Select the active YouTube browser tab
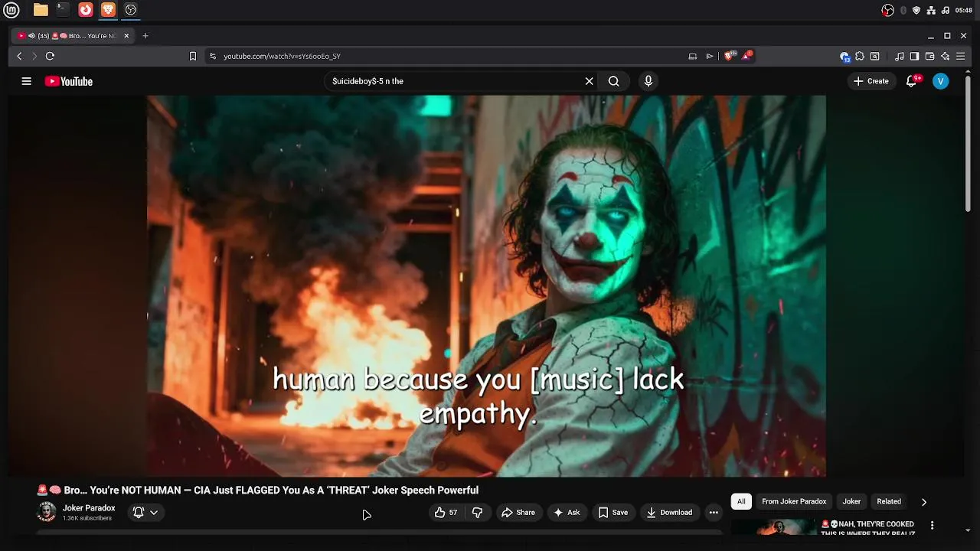The image size is (980, 551). (73, 36)
